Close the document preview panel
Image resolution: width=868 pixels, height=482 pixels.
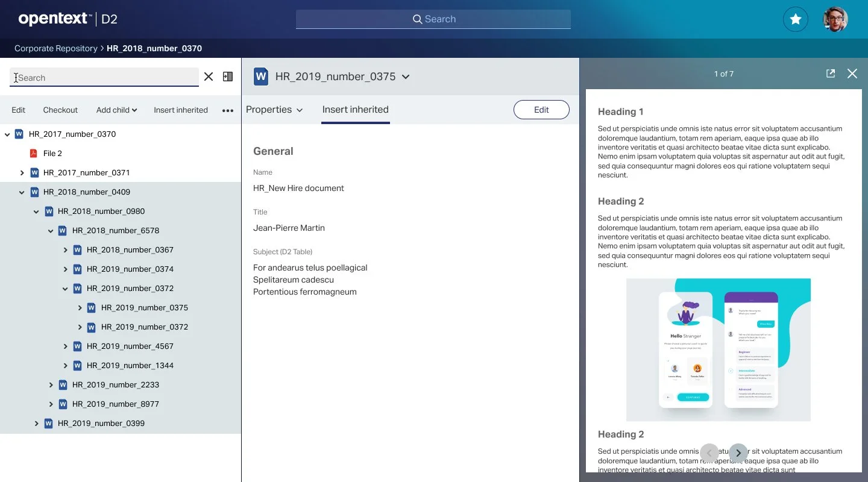tap(852, 74)
